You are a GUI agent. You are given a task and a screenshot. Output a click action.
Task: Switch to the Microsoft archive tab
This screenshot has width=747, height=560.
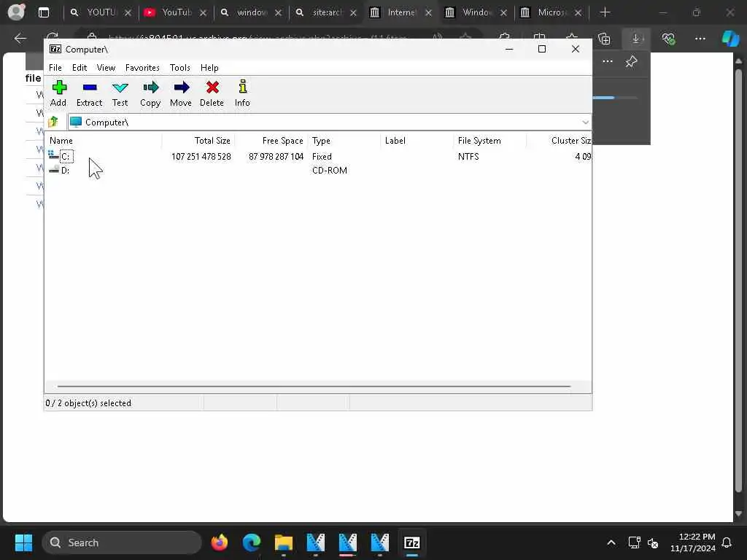click(x=551, y=12)
